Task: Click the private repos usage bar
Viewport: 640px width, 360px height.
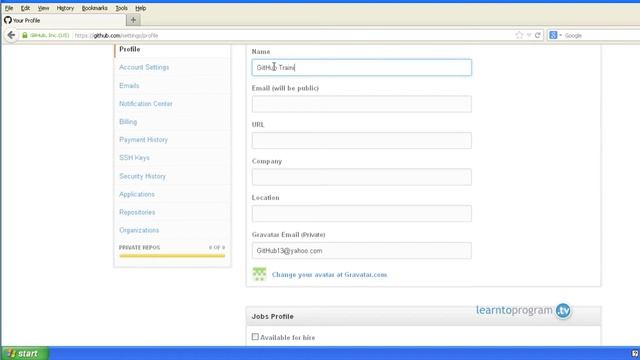Action: point(172,256)
